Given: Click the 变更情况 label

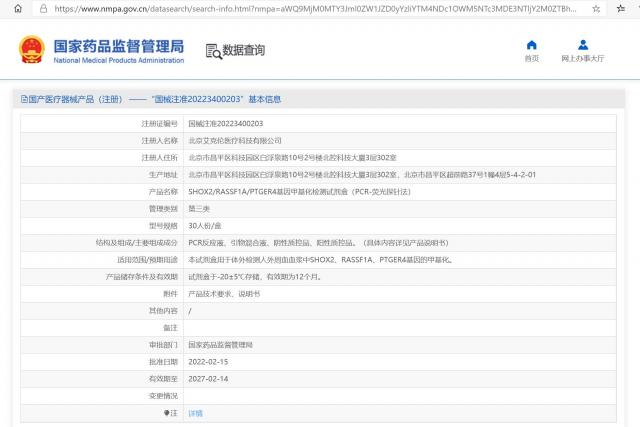Looking at the screenshot, I should [x=163, y=396].
